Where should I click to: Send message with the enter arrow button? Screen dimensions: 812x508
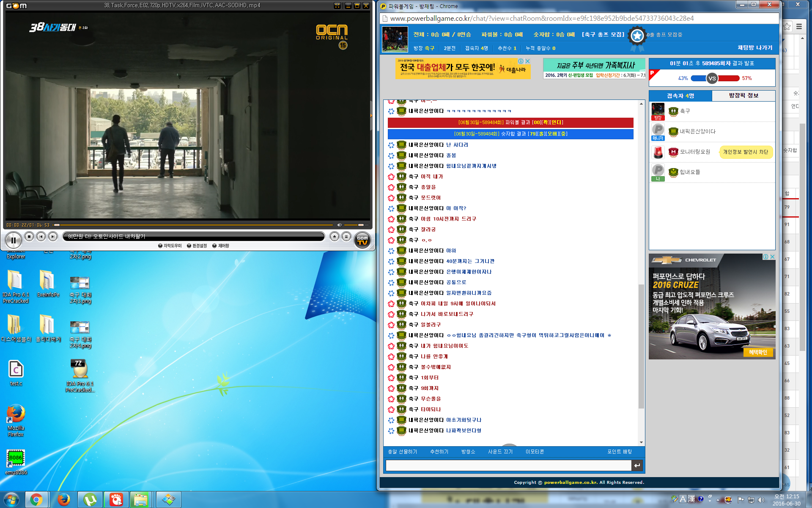click(637, 466)
